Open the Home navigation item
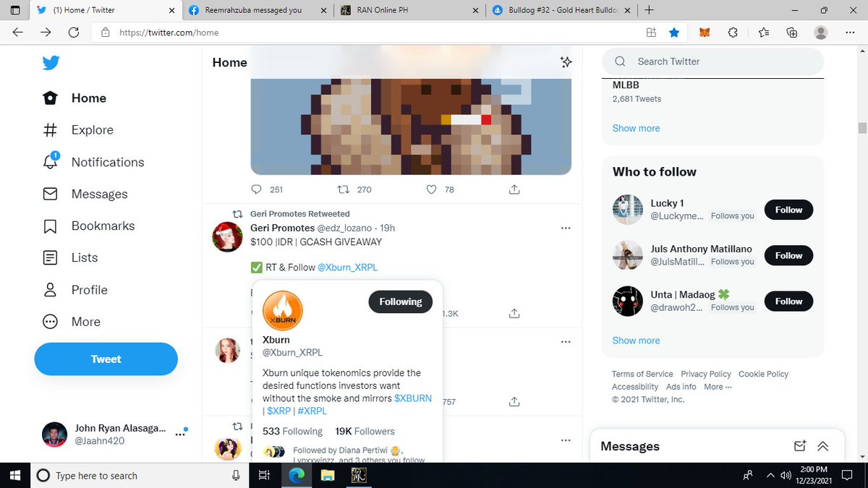This screenshot has height=488, width=868. 75,98
